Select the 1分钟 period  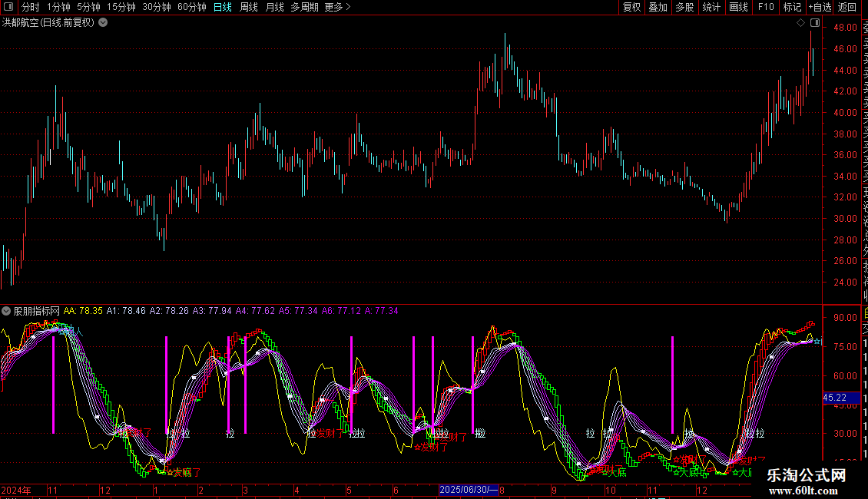pyautogui.click(x=58, y=7)
